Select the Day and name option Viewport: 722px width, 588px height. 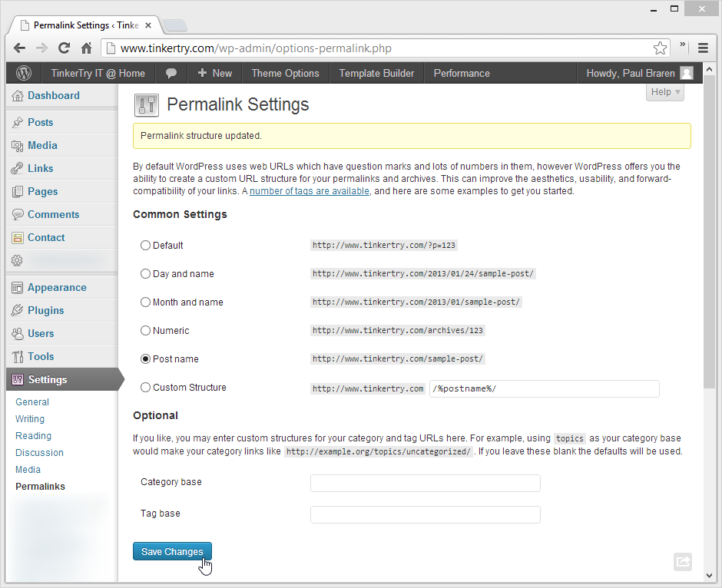tap(145, 274)
